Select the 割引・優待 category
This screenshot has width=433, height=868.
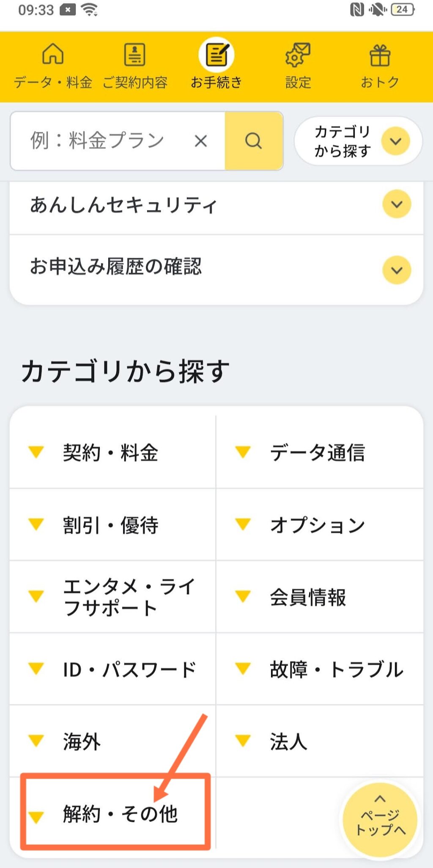(x=111, y=525)
